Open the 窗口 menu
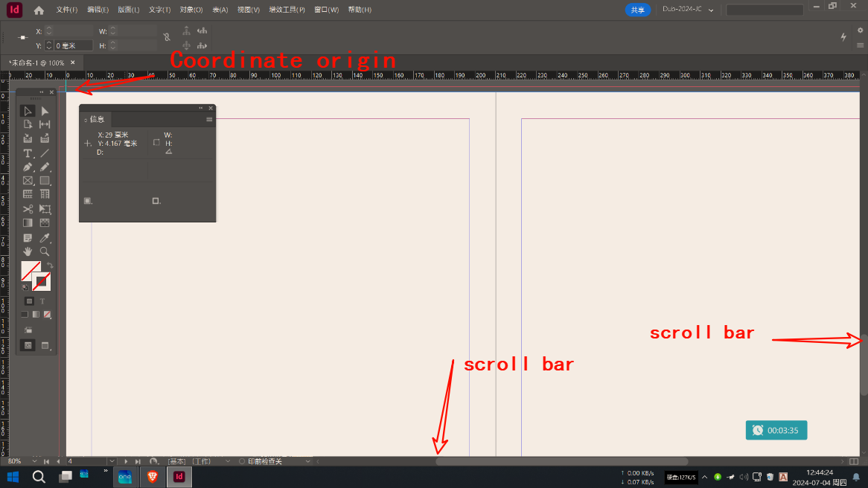Screen dimensions: 868x488 tap(325, 10)
